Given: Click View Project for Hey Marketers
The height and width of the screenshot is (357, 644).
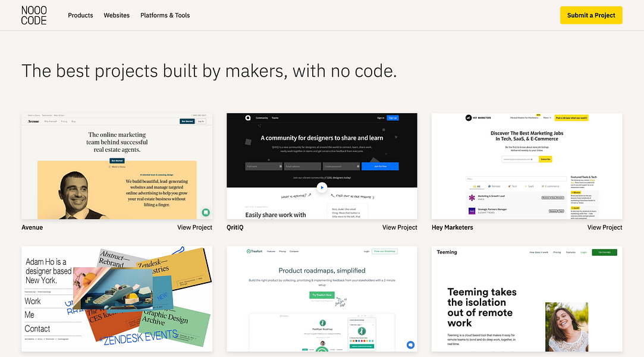Looking at the screenshot, I should coord(605,227).
